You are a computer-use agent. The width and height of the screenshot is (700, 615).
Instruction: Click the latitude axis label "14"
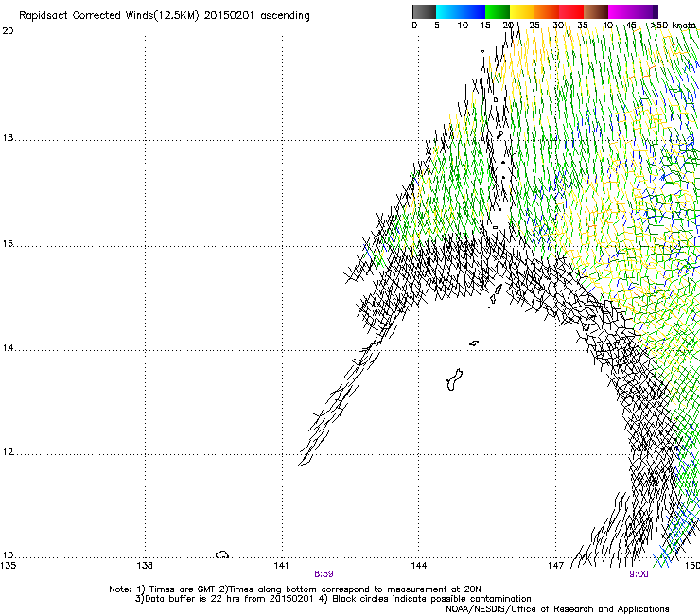8,348
